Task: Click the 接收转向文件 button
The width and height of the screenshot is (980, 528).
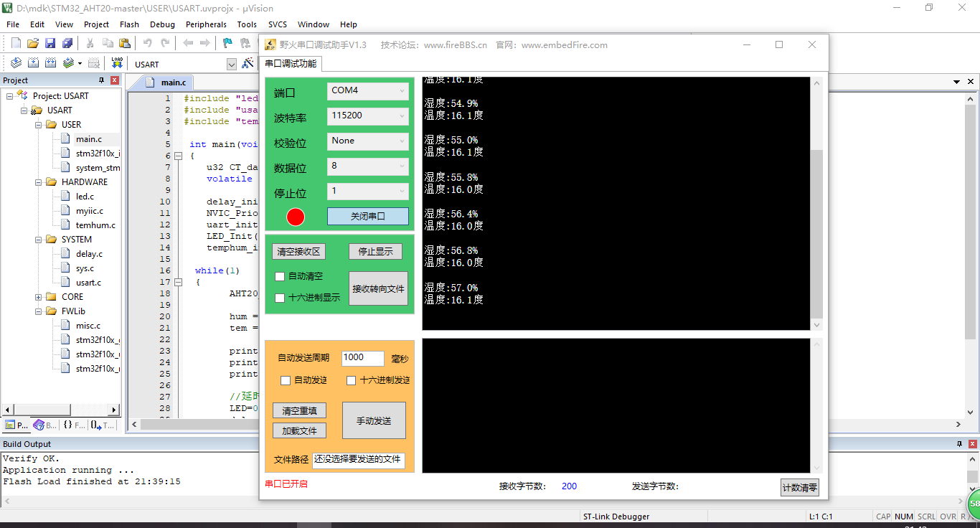Action: pos(378,288)
